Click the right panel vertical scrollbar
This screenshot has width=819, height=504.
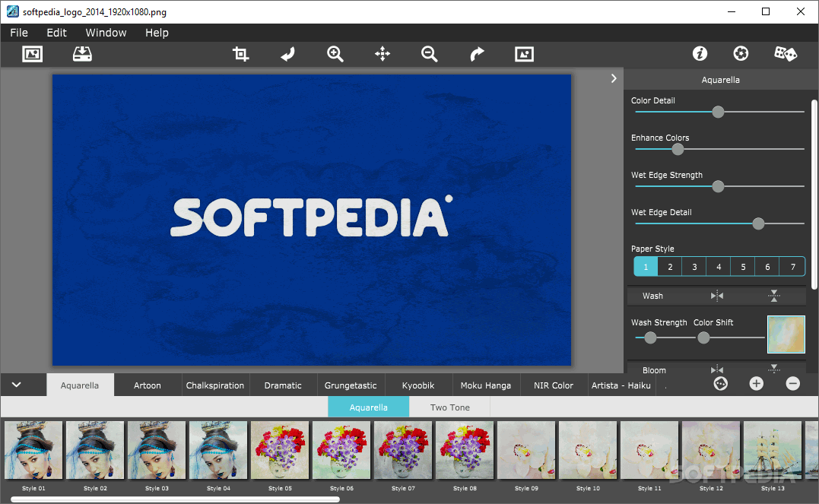coord(814,195)
